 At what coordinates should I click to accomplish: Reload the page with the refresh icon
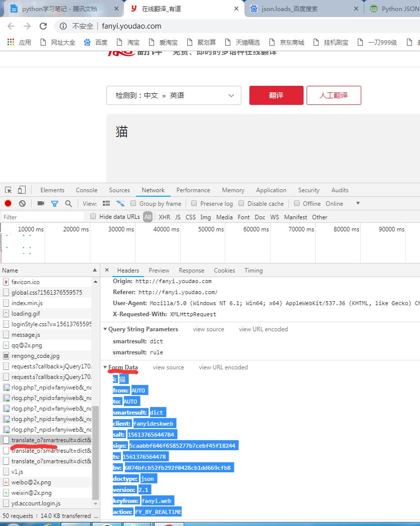[x=43, y=26]
